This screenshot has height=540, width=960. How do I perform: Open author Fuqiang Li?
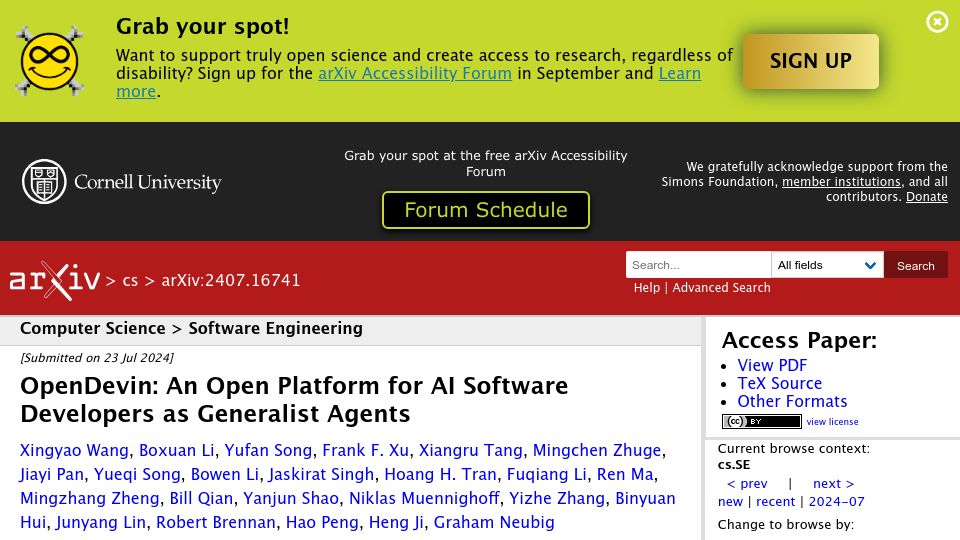(547, 474)
